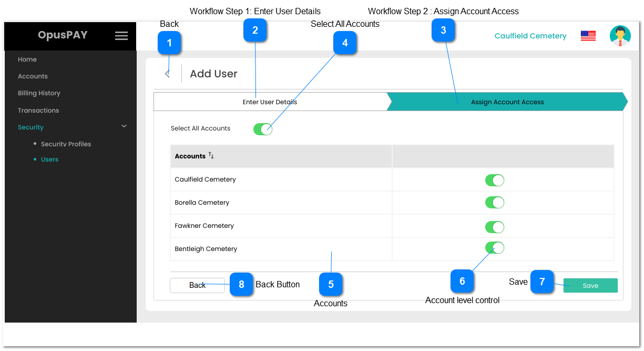Click the OpusPAY logo
The image size is (644, 351).
(63, 35)
